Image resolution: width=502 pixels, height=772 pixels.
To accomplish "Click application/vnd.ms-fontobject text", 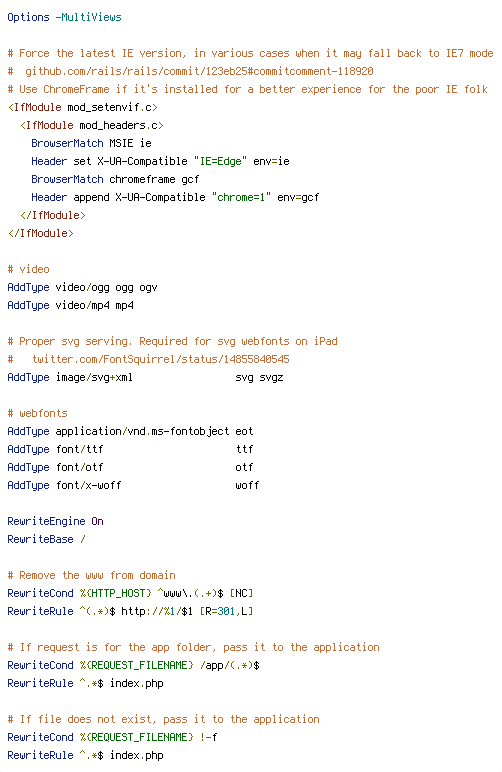I will coord(142,431).
